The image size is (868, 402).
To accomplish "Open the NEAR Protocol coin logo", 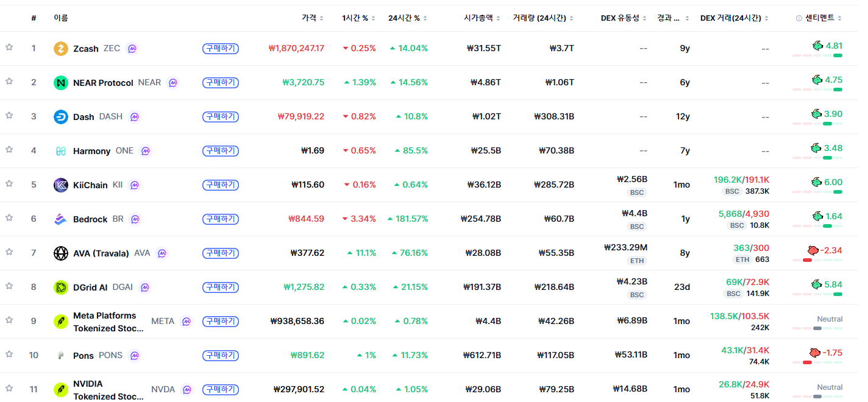I will tap(61, 83).
